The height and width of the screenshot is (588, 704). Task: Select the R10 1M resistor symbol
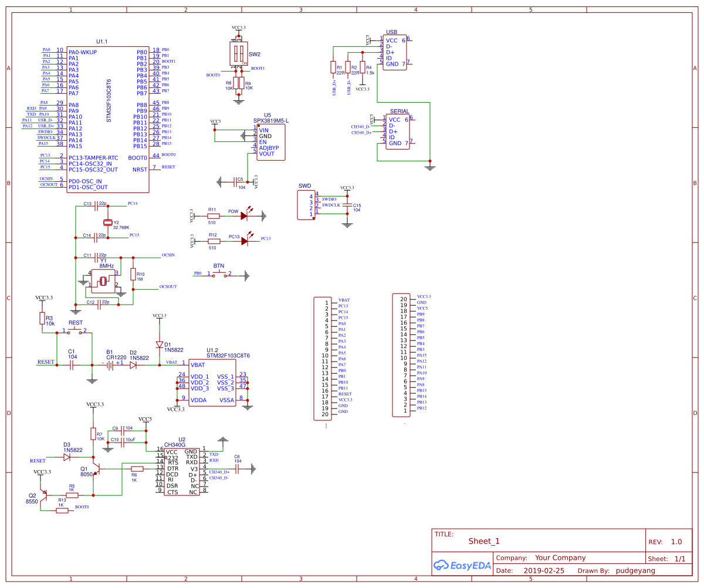tap(133, 275)
